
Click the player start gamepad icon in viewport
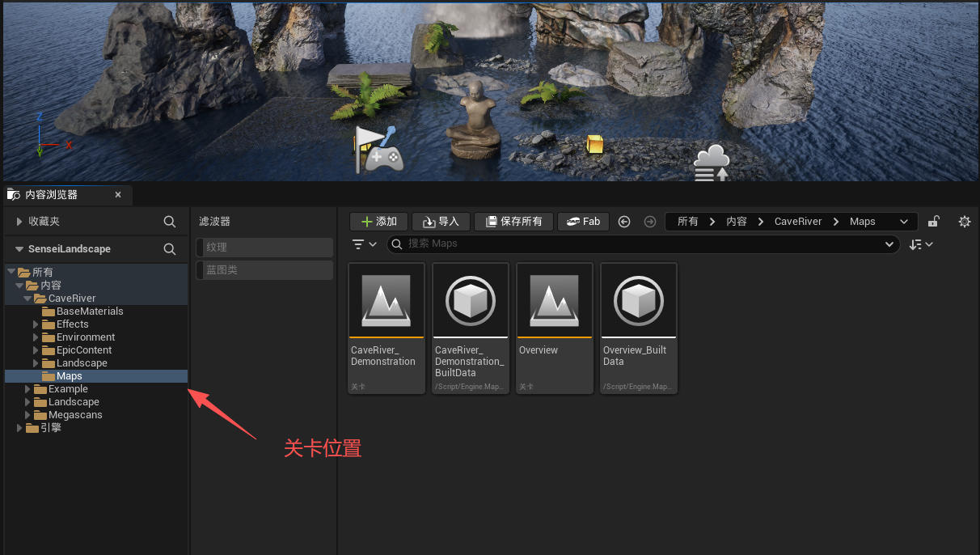tap(379, 150)
